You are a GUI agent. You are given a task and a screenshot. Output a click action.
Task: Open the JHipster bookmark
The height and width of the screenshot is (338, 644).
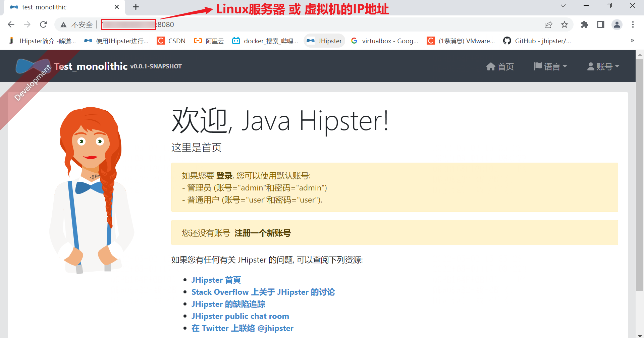[324, 41]
